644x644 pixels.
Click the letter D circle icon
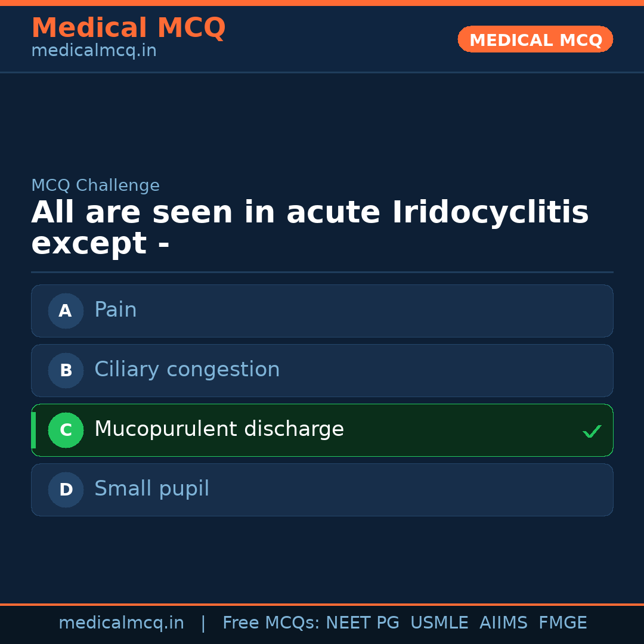[x=66, y=490]
